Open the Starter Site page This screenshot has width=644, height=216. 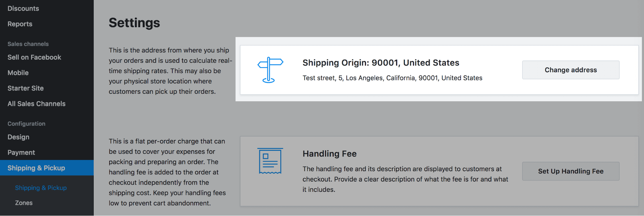[x=25, y=88]
